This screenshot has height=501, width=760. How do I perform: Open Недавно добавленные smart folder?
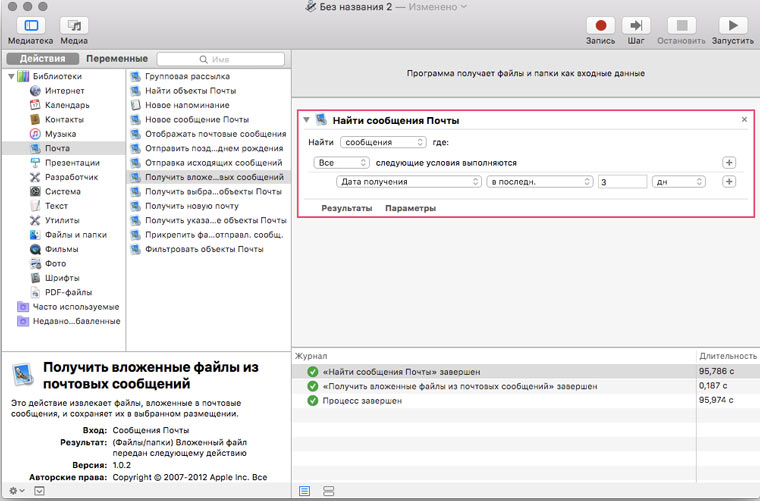(x=76, y=321)
